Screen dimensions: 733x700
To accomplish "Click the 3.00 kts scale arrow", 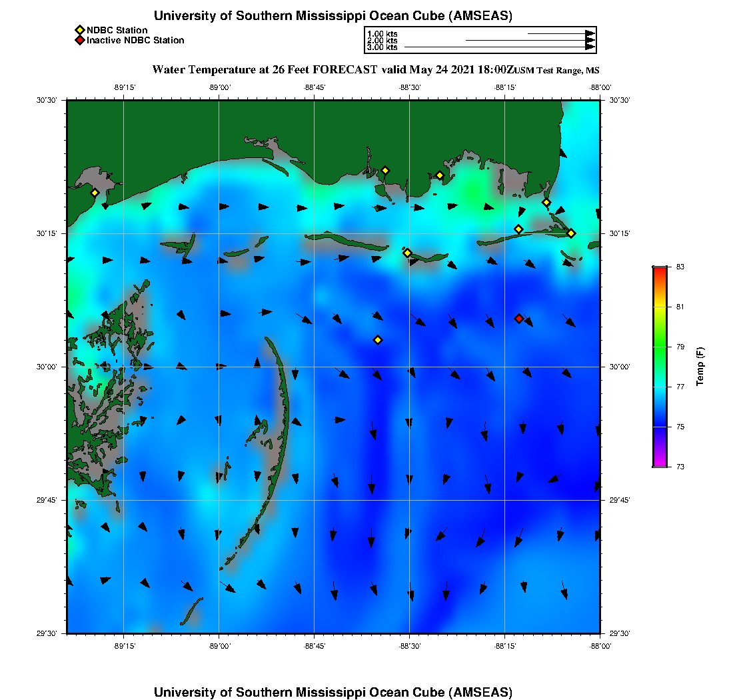I will click(x=500, y=47).
